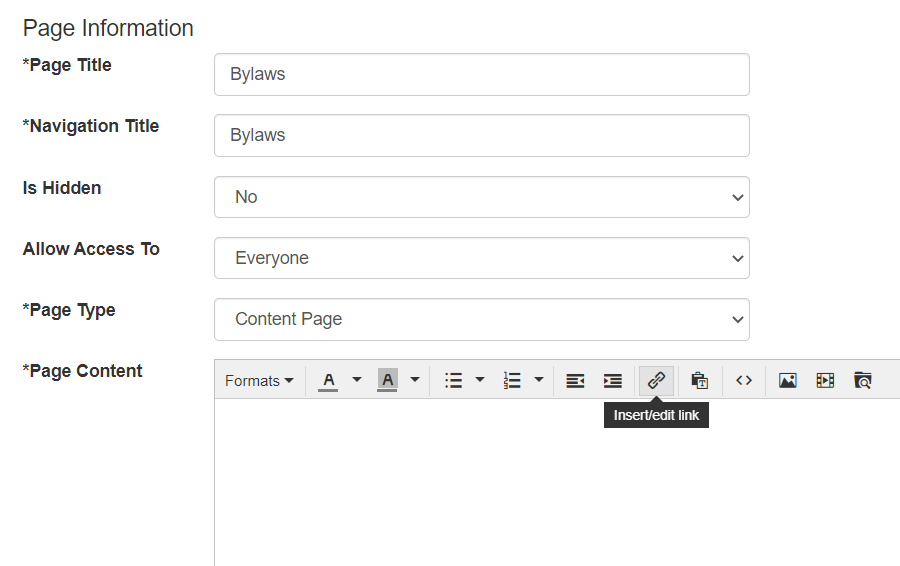Click the decrease indent icon

(575, 381)
